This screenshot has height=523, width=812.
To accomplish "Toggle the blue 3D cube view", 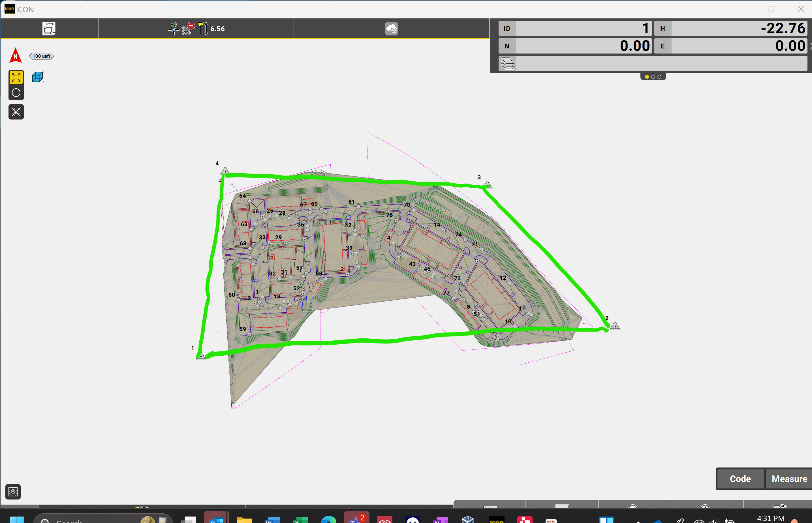I will [37, 77].
